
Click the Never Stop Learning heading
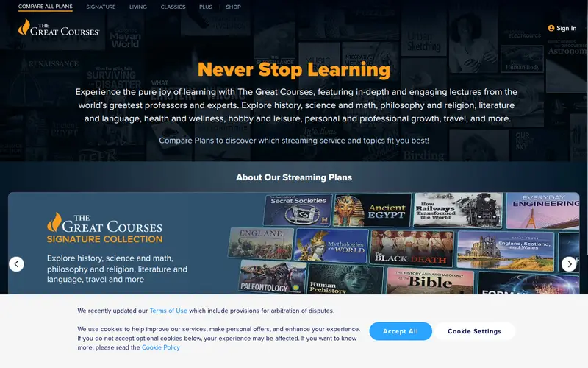pos(294,69)
